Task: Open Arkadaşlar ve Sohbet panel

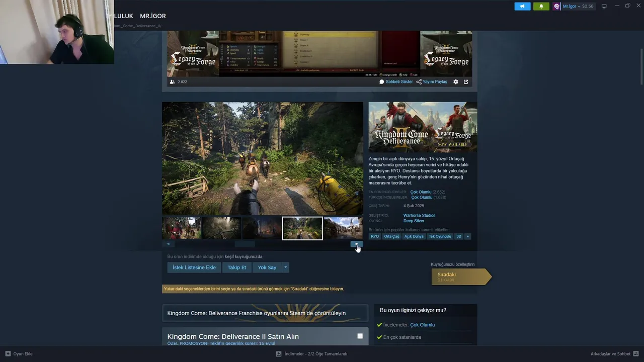Action: point(610,354)
